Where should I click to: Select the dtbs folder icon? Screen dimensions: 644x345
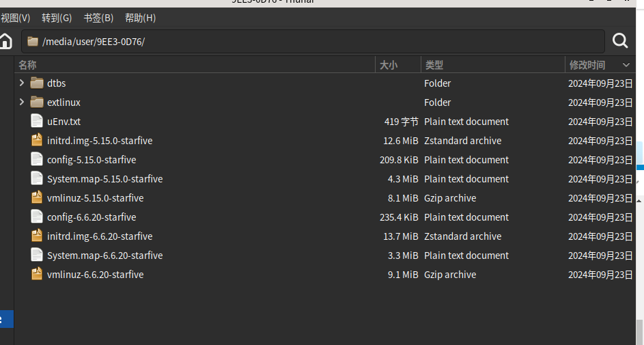pos(37,83)
